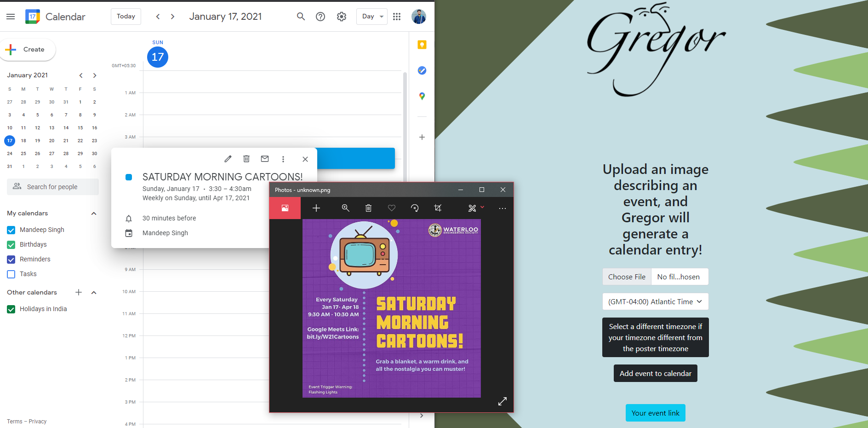Open event options three-dot menu
Viewport: 868px width, 428px height.
283,159
